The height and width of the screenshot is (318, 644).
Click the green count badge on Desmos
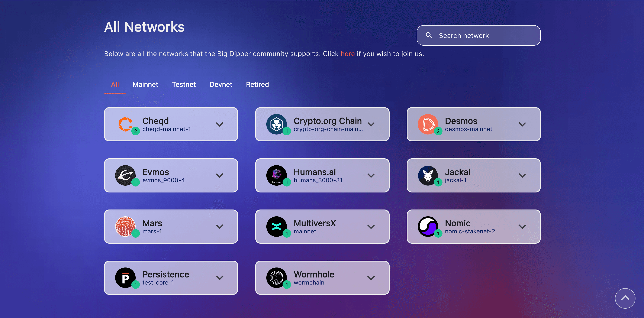coord(438,131)
